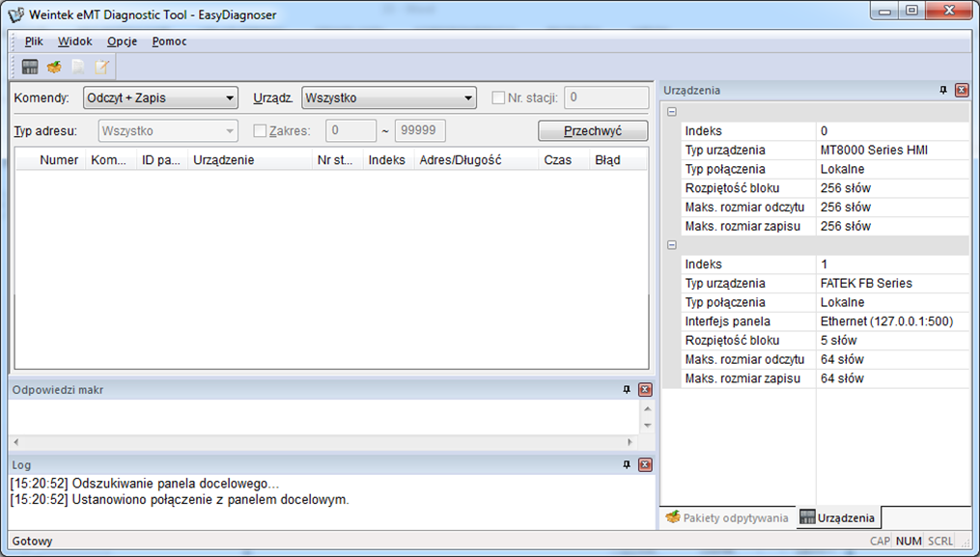Open the Typ adresu dropdown
Image resolution: width=980 pixels, height=557 pixels.
pyautogui.click(x=168, y=130)
